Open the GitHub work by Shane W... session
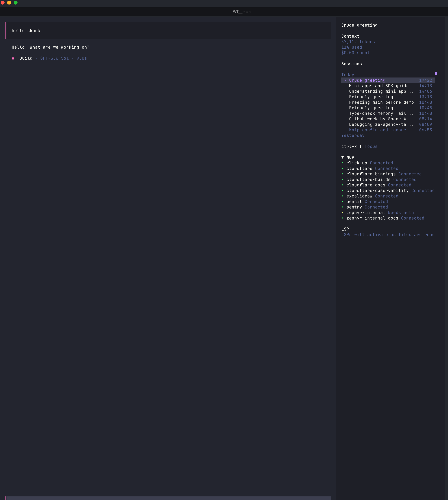This screenshot has width=448, height=500. 388,119
